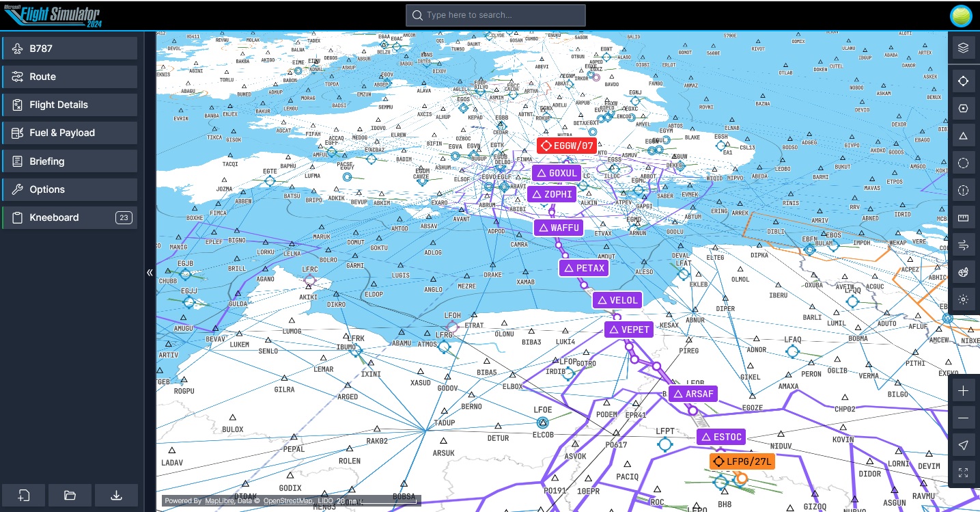980x512 pixels.
Task: Open the Kneeboard section
Action: (70, 217)
